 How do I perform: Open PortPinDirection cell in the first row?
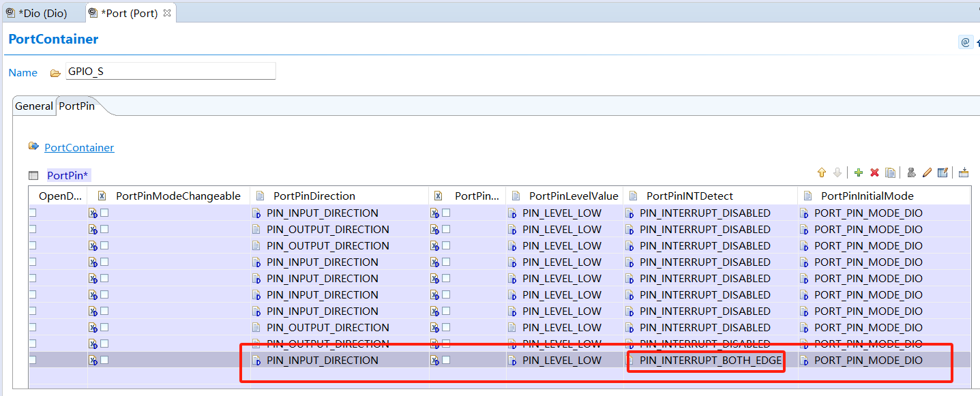click(x=322, y=213)
